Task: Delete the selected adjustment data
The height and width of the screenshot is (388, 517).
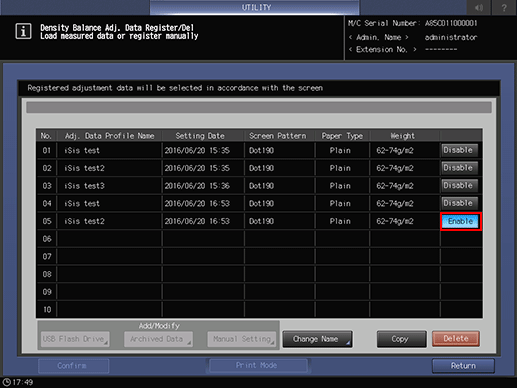Action: click(456, 339)
